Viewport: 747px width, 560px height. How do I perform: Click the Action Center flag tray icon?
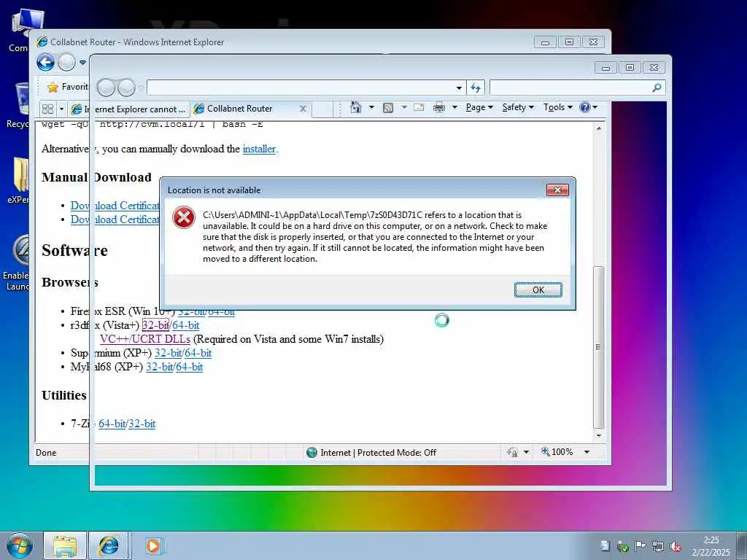(640, 546)
